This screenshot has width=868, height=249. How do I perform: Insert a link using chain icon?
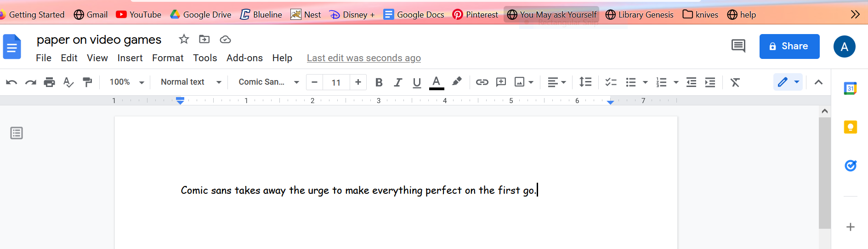(482, 82)
